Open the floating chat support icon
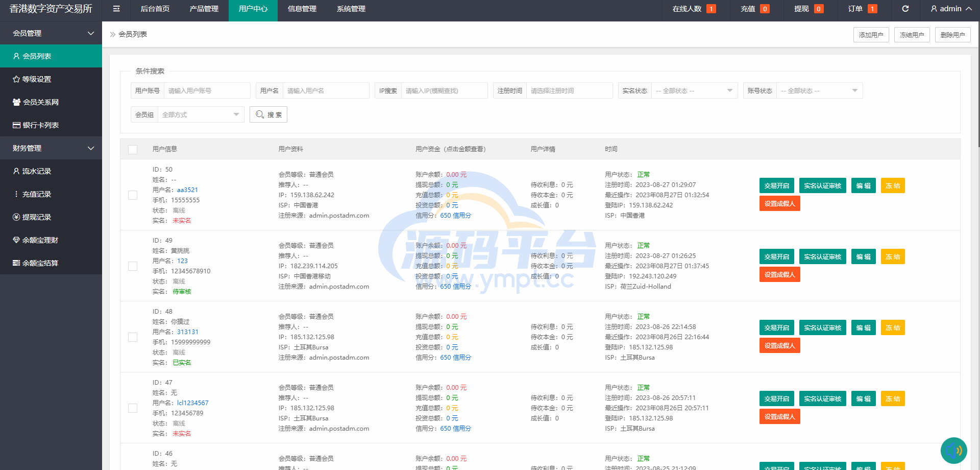 [x=953, y=451]
